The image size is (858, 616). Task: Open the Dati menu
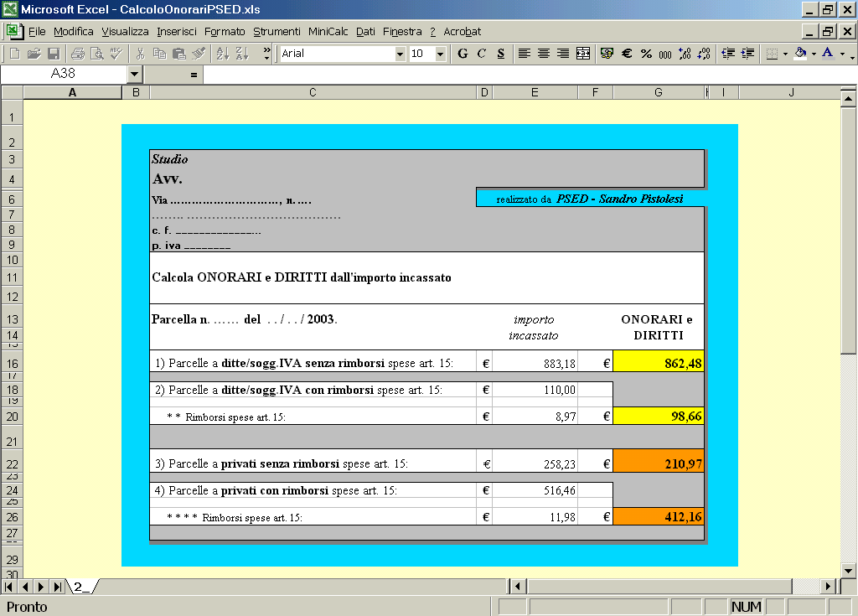point(365,32)
